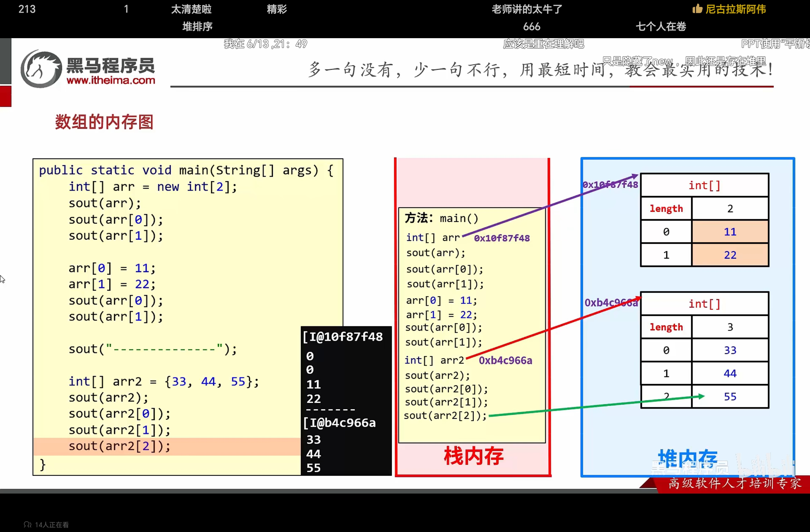
Task: Click the 太清楚啦 danmaku comment
Action: pos(191,9)
